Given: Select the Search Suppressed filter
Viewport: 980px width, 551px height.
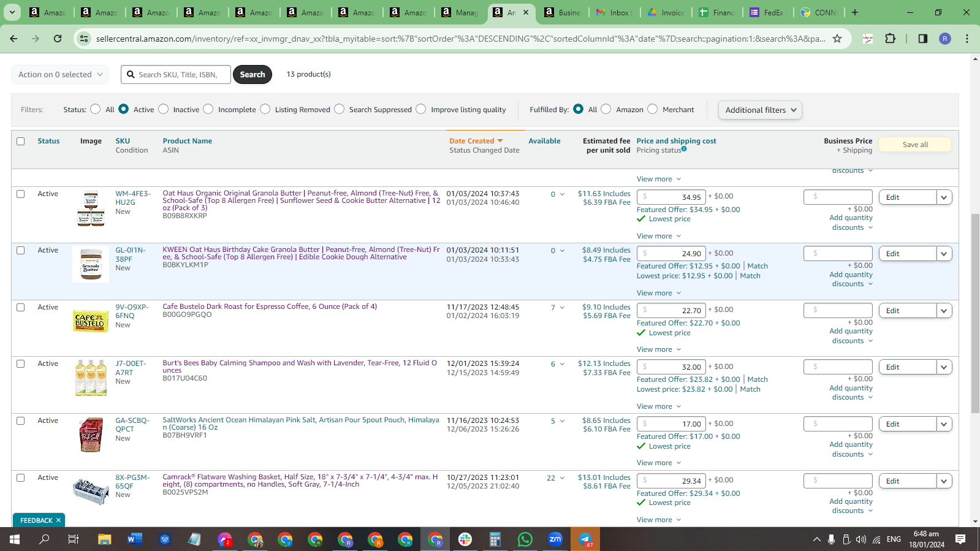Looking at the screenshot, I should (x=339, y=109).
